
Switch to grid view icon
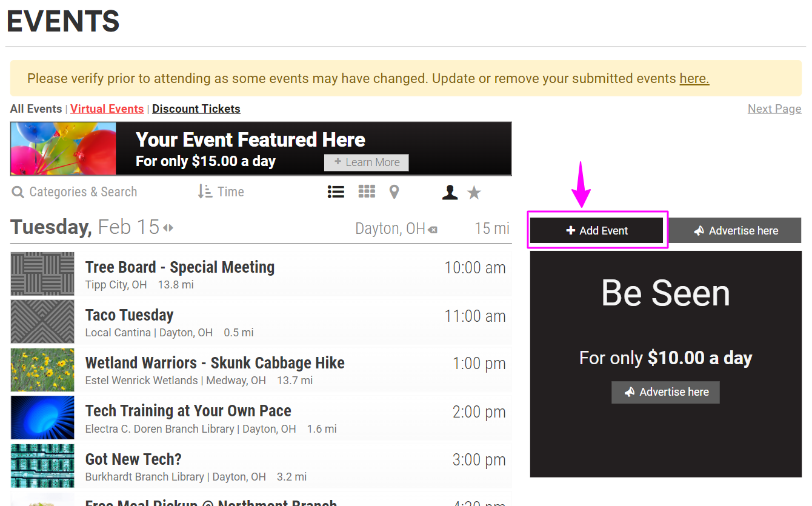367,192
